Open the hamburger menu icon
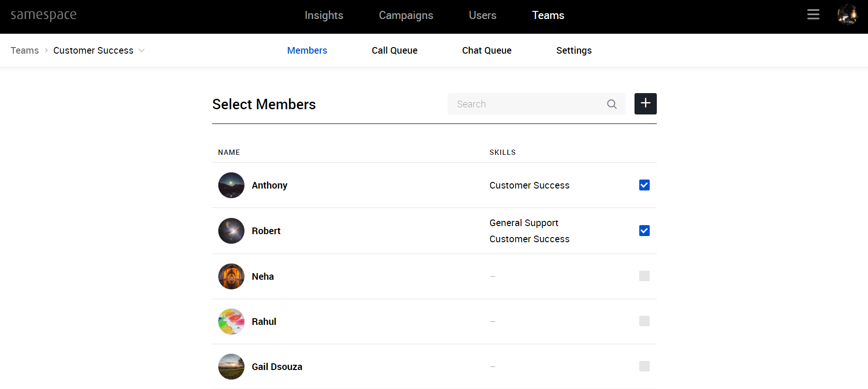868x389 pixels. pyautogui.click(x=813, y=15)
